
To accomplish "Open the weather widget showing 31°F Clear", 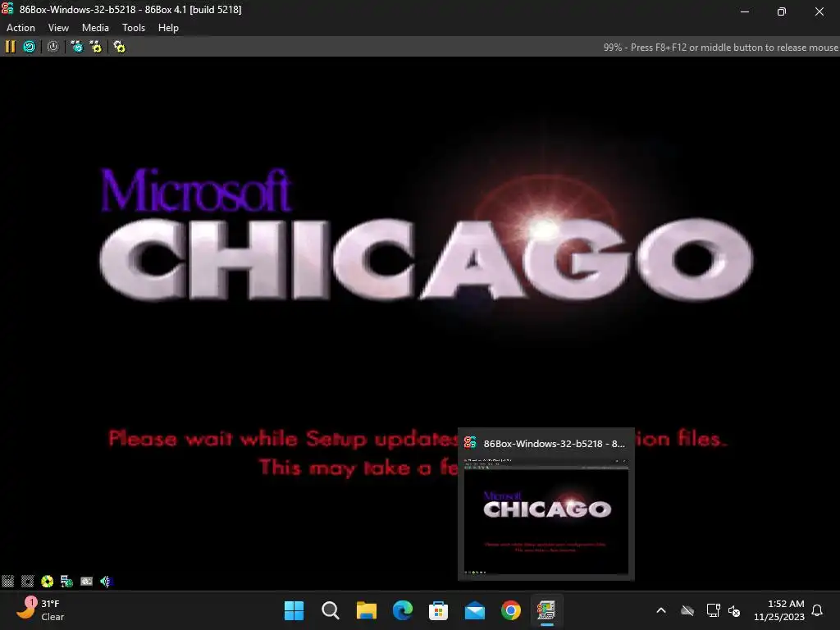I will click(40, 610).
